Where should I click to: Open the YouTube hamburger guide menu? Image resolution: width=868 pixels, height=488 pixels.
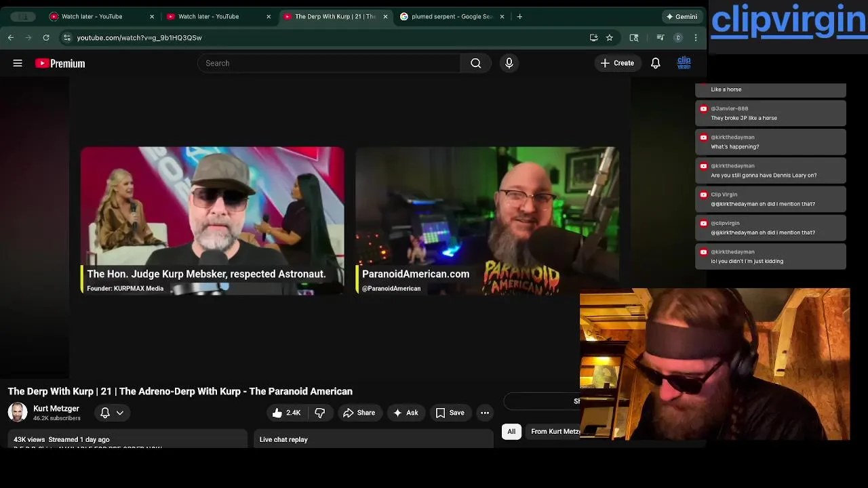[18, 63]
